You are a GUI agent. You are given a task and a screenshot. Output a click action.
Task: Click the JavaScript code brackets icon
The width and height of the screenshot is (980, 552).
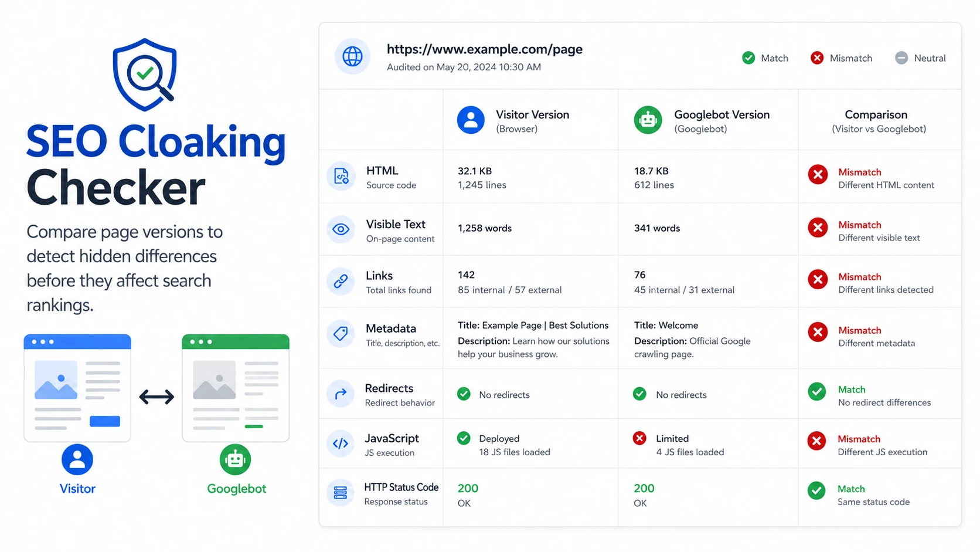341,444
